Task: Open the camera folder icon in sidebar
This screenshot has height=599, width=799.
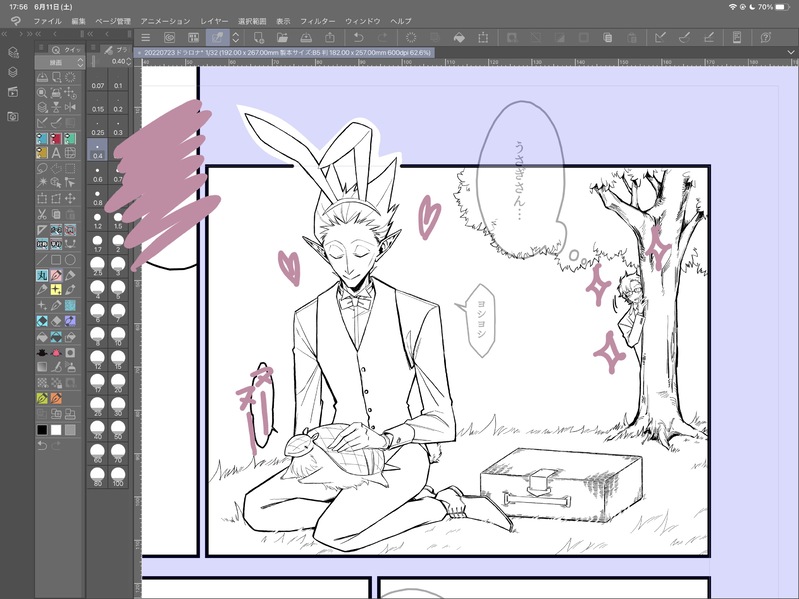Action: (13, 117)
